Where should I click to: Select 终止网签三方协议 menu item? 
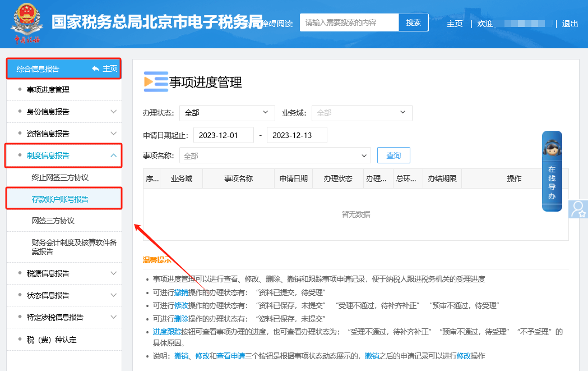click(60, 177)
